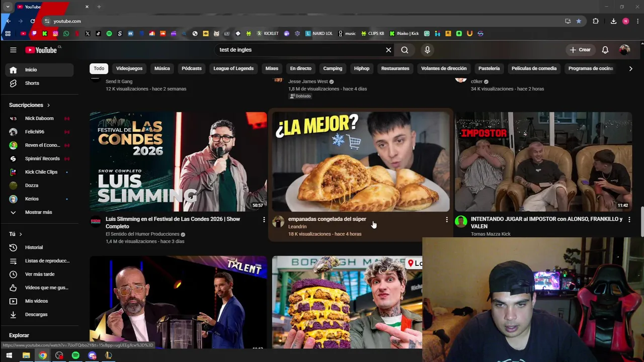Open the Talent show video thumbnail
This screenshot has width=644, height=362.
point(178,302)
